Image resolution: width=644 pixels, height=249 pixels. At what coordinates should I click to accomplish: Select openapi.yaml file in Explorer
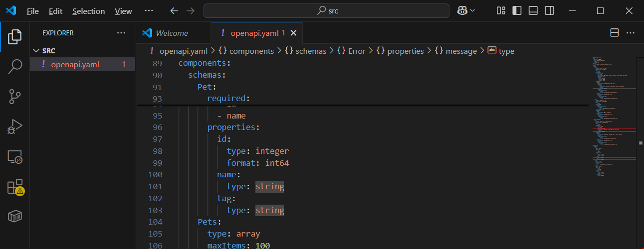pyautogui.click(x=75, y=64)
